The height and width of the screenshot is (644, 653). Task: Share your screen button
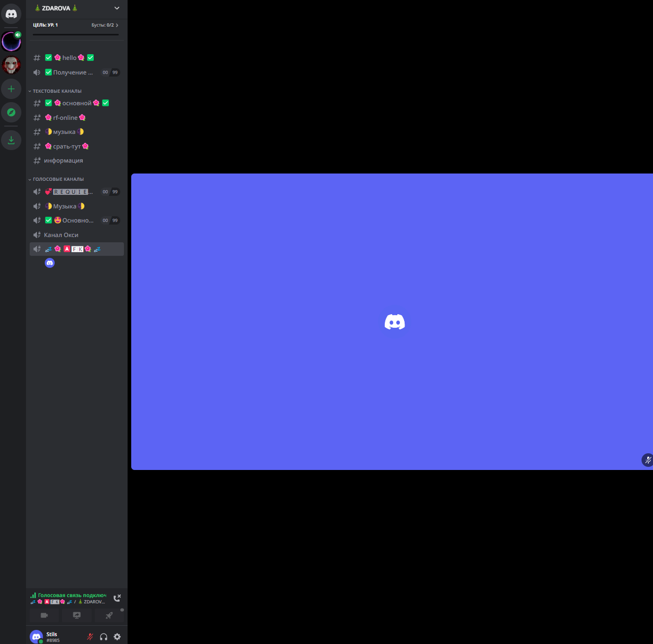[x=77, y=615]
